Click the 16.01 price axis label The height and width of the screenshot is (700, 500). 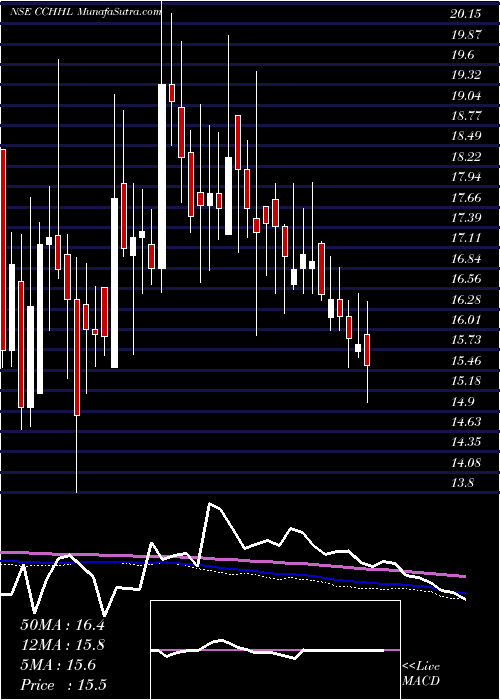[466, 320]
